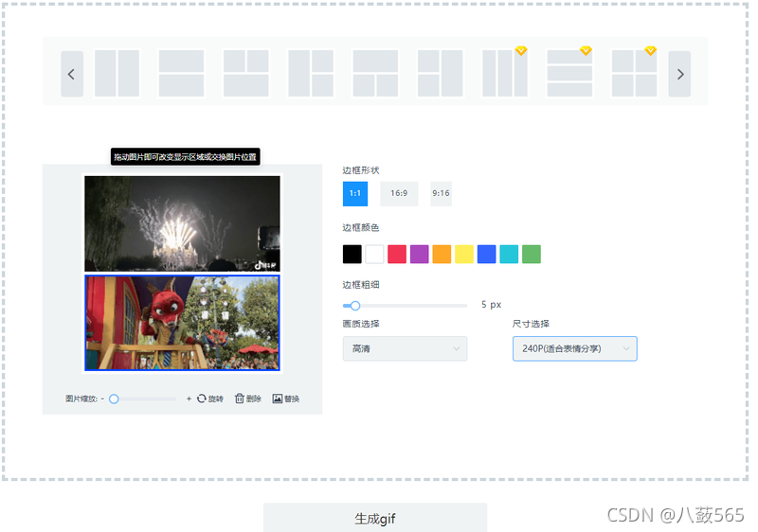Select the premium three vertical columns layout

pyautogui.click(x=505, y=74)
